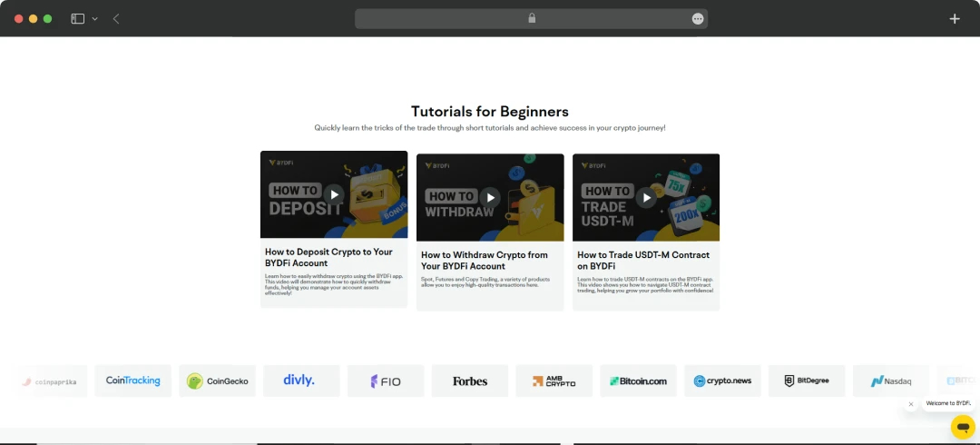Play the How to Trade USDT-M video
Viewport: 980px width, 445px height.
click(x=646, y=198)
